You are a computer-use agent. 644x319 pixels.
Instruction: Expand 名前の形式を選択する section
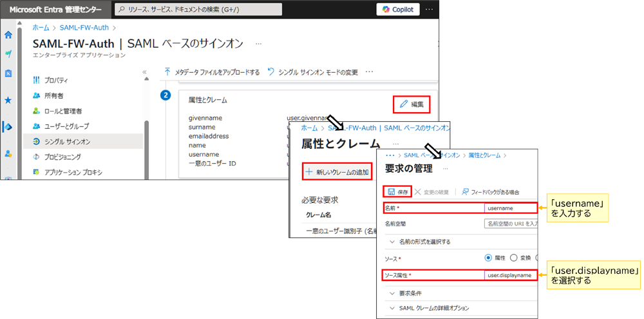424,242
